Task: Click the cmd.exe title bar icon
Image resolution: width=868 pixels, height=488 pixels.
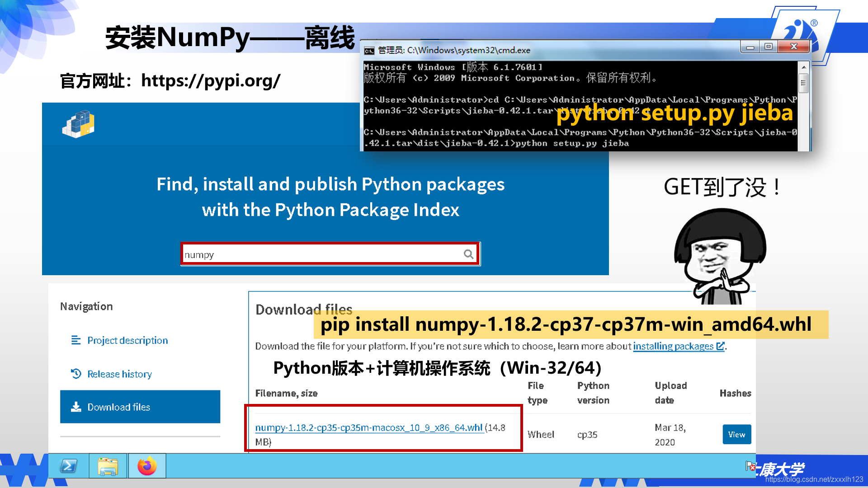Action: (369, 50)
